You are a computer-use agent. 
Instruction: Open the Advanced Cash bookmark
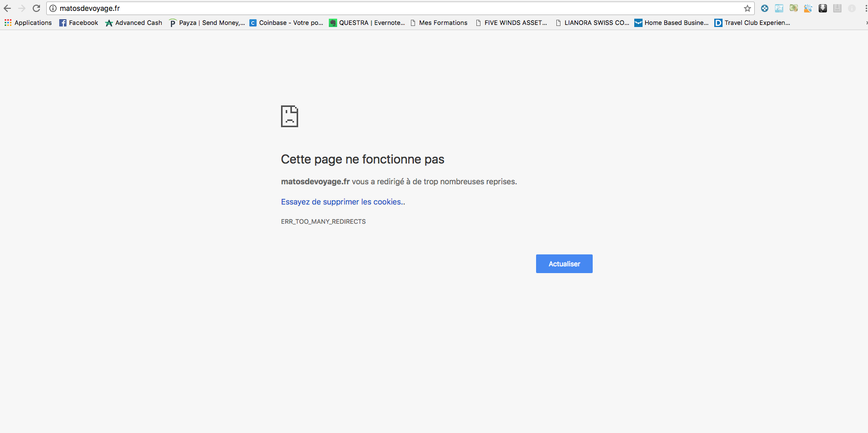[x=133, y=23]
